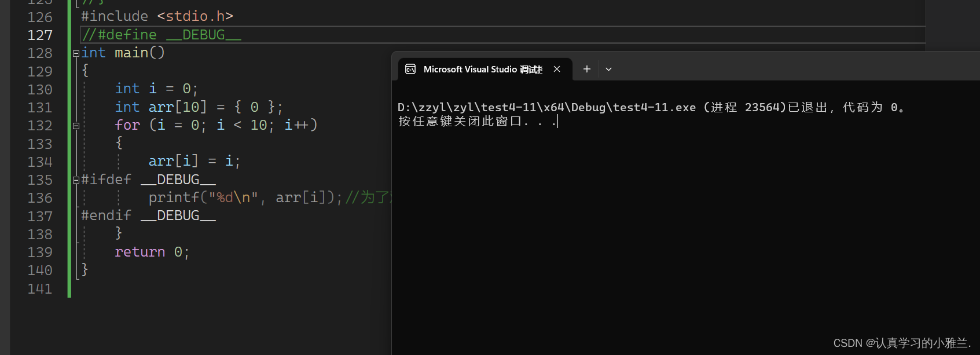This screenshot has height=355, width=980.
Task: Collapse the for loop code block
Action: 76,126
